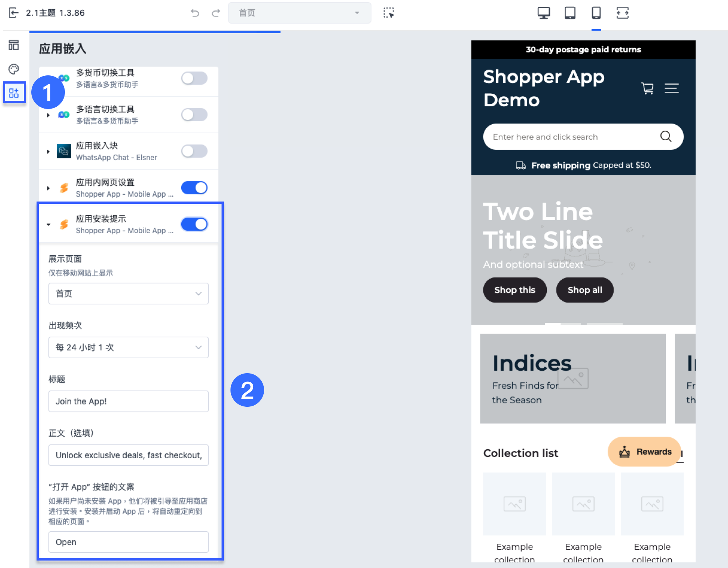Click the Collection list heading
728x568 pixels.
[x=521, y=453]
